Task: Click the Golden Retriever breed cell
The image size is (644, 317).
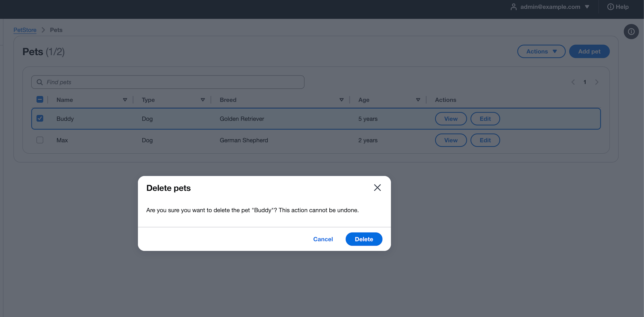Action: [x=242, y=119]
